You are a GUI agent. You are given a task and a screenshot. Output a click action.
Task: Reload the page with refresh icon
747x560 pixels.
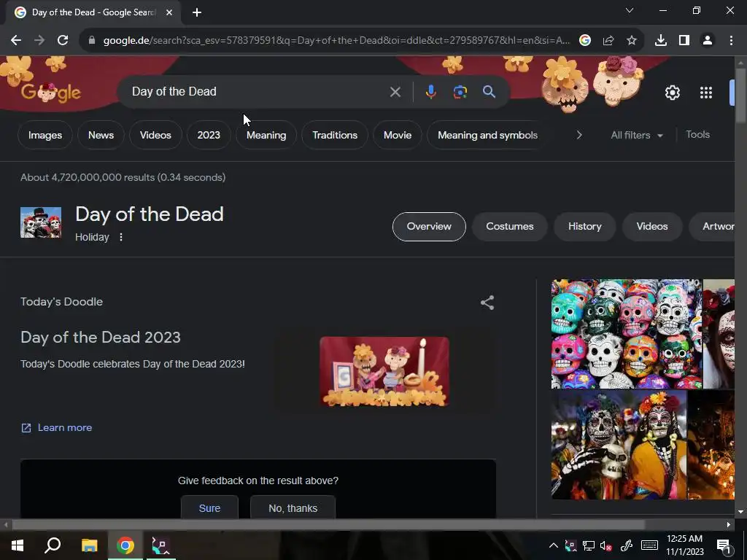(x=63, y=41)
